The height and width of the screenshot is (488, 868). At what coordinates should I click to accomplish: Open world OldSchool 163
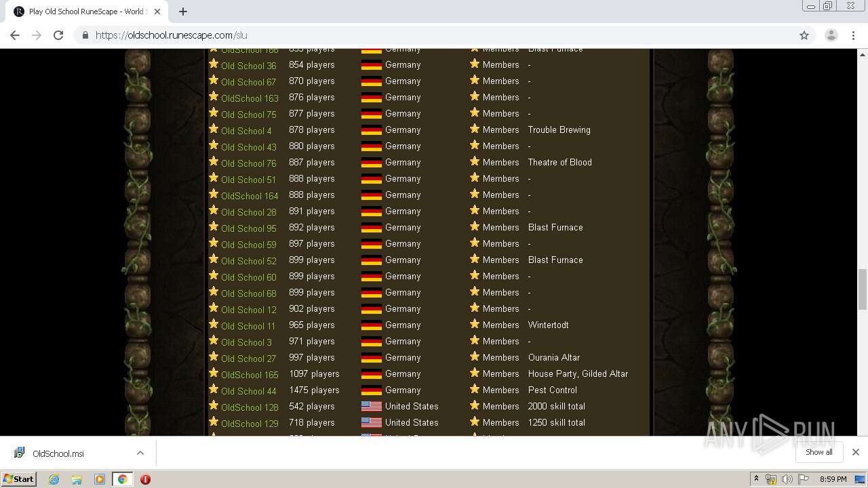point(250,98)
